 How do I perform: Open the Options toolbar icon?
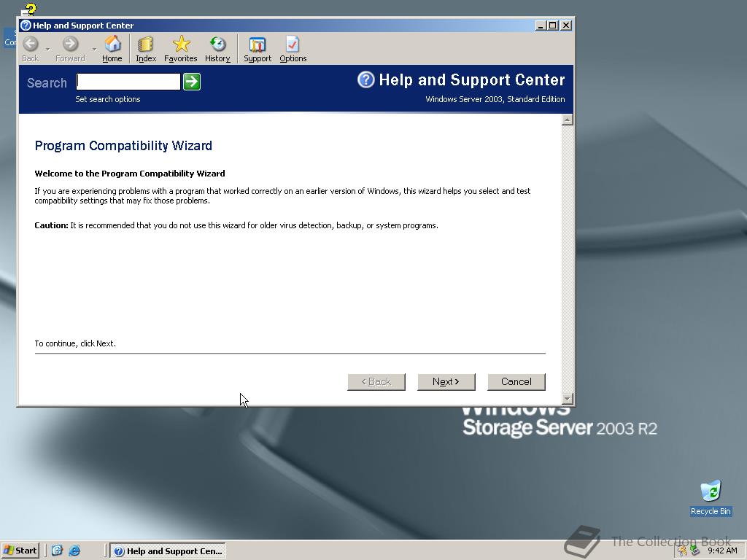click(293, 49)
